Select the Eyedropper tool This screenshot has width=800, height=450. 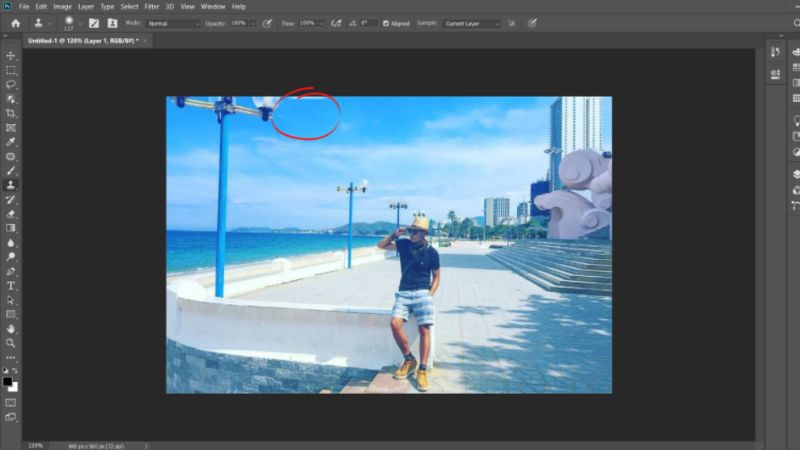coord(10,142)
